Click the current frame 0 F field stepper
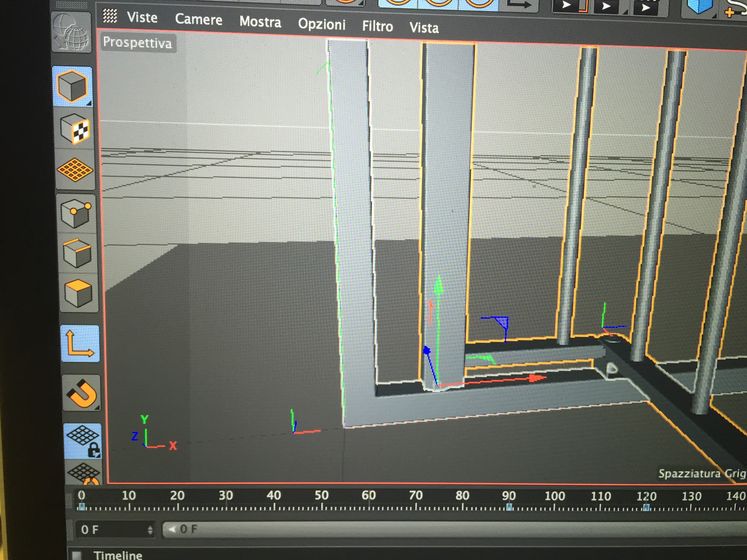The height and width of the screenshot is (560, 747). [150, 530]
